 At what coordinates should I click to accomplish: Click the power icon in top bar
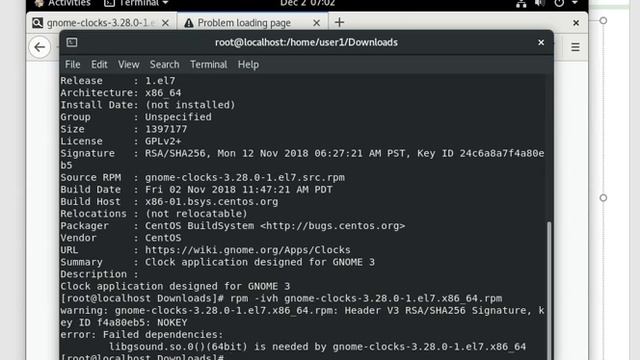559,3
